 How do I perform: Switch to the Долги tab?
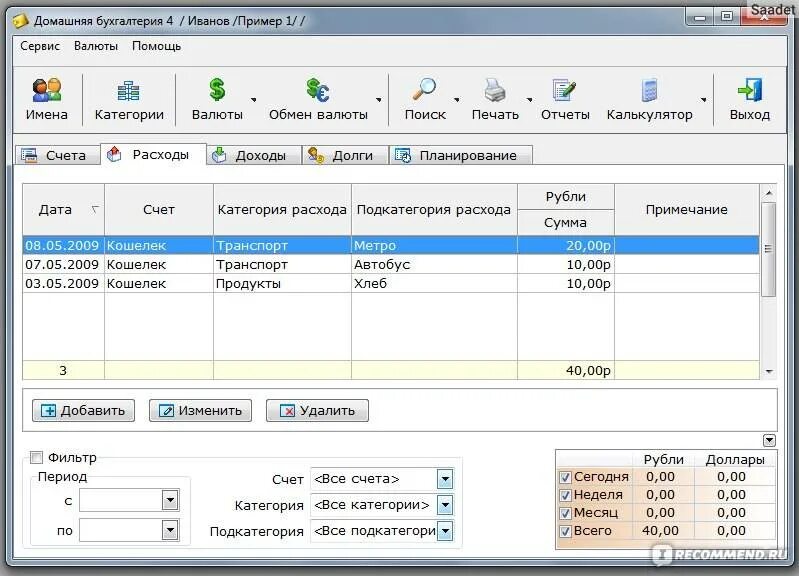(345, 155)
